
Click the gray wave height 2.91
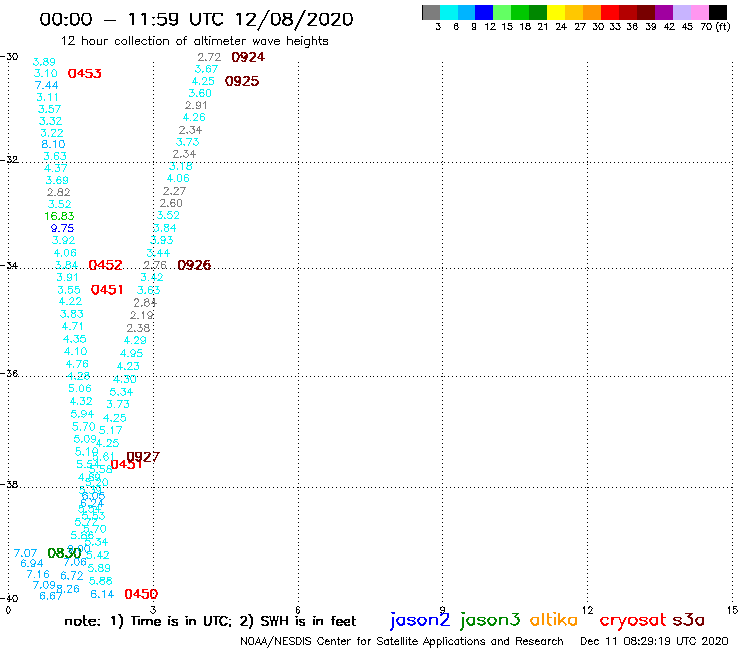(x=196, y=105)
